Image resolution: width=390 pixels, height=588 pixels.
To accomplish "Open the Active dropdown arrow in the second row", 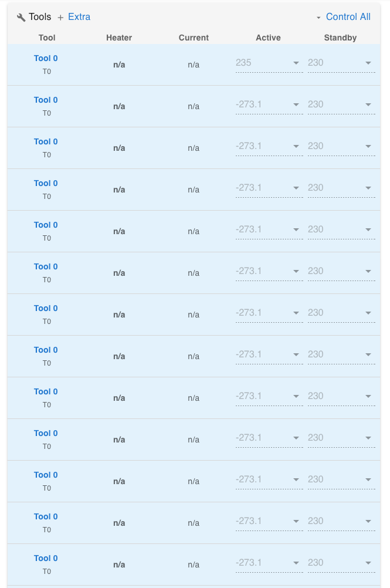I will click(296, 104).
